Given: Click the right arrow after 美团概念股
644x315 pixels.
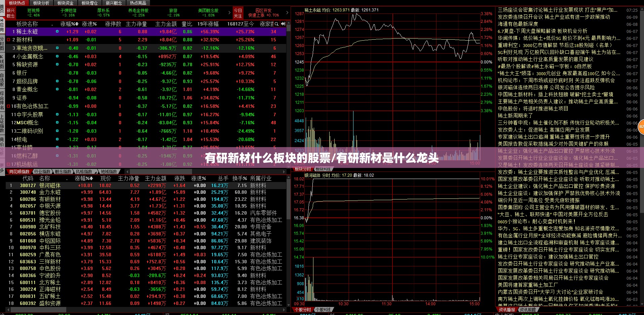Looking at the screenshot, I should pyautogui.click(x=229, y=13).
